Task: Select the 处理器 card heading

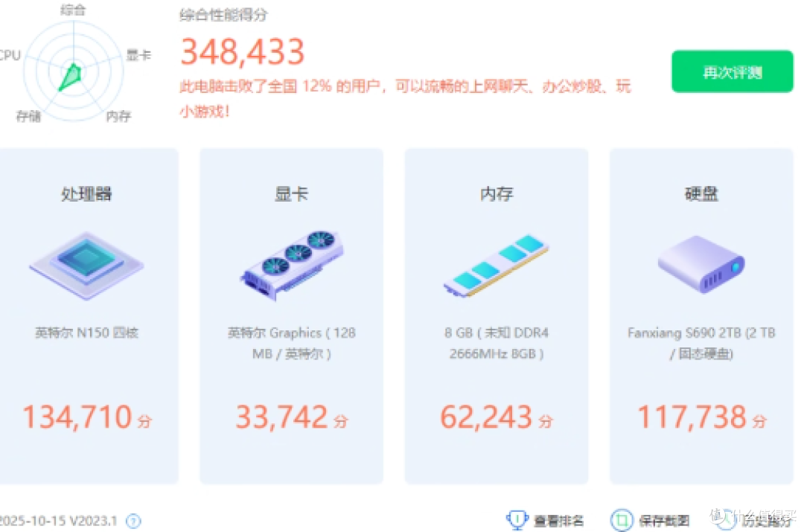Action: click(86, 193)
